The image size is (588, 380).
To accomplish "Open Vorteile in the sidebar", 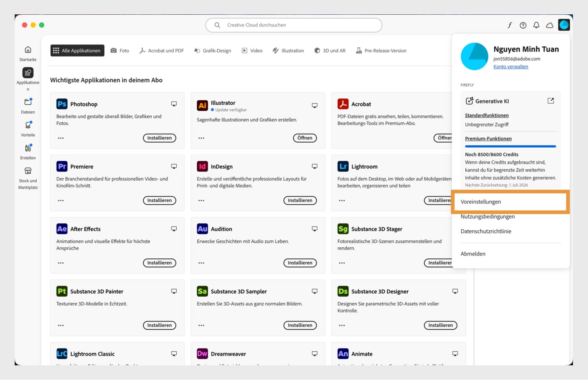I will (28, 125).
